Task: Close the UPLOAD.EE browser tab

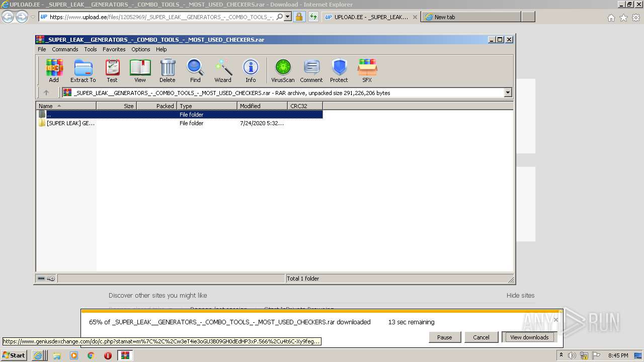Action: 415,17
